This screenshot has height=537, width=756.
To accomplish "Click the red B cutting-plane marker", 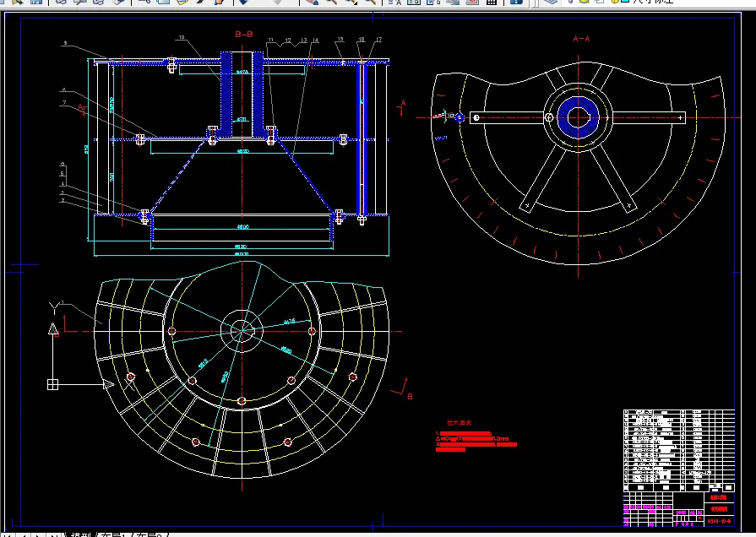I will pyautogui.click(x=410, y=397).
